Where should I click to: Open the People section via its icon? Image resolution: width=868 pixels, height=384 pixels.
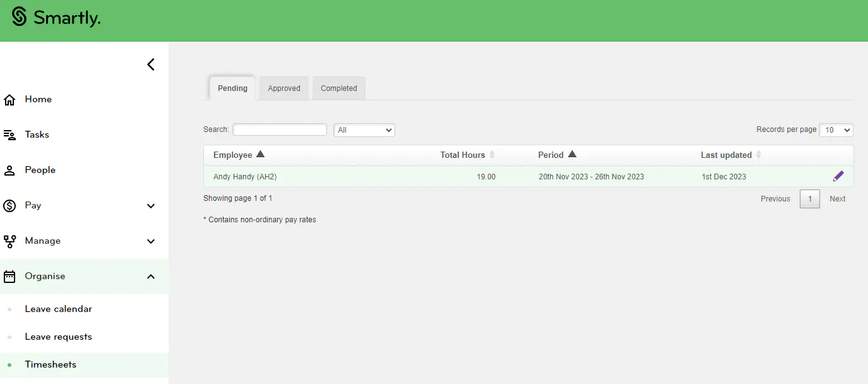pos(9,169)
